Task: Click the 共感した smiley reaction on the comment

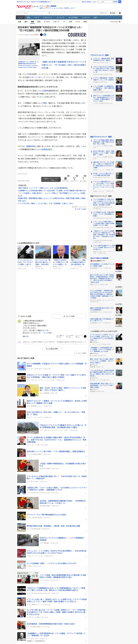Action: click(57, 336)
